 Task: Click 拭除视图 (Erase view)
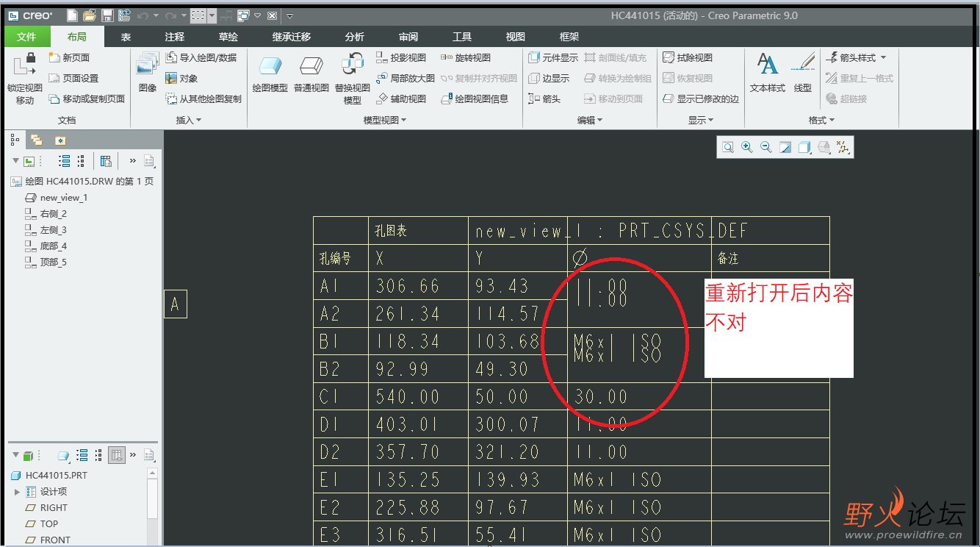tap(688, 57)
